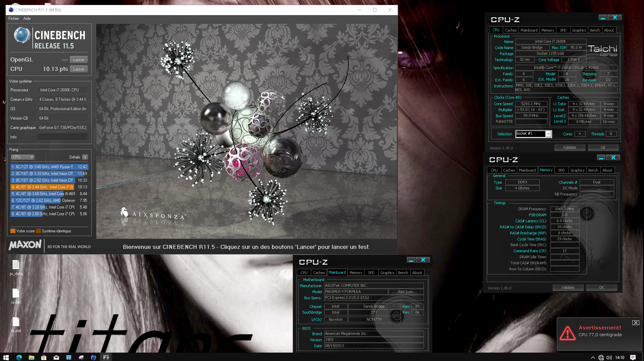Switch to CPU-Z via taskbar Z icon
644x361 pixels.
(106, 357)
